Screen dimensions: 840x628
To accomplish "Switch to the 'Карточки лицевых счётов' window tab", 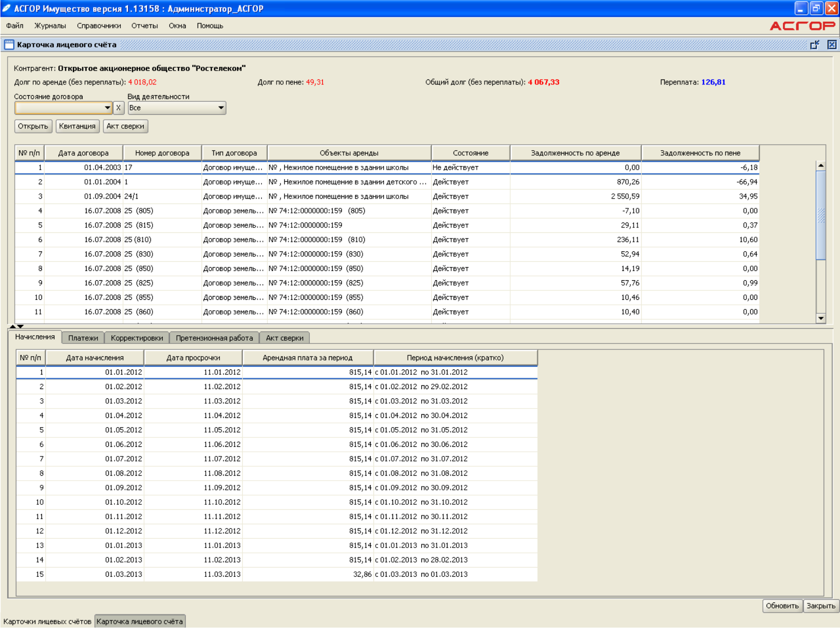I will click(x=47, y=621).
